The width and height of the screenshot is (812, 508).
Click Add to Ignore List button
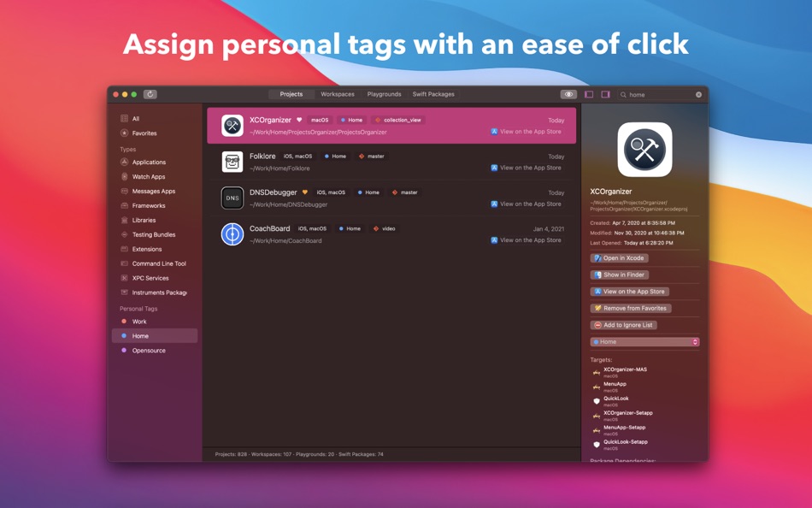click(x=624, y=325)
